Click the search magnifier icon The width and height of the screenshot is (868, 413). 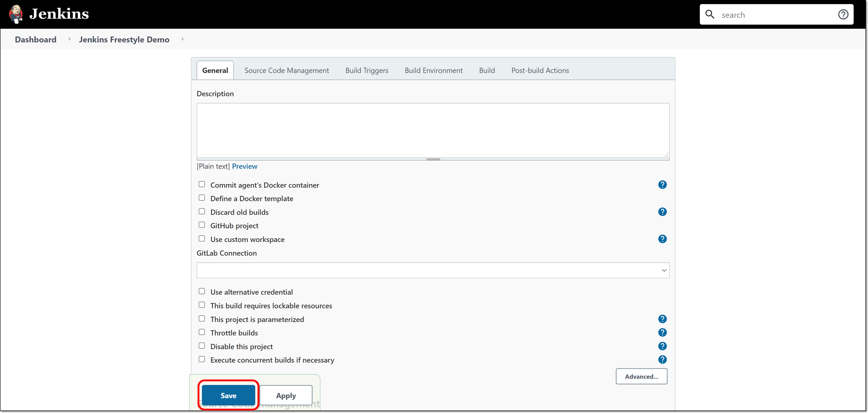pos(710,15)
